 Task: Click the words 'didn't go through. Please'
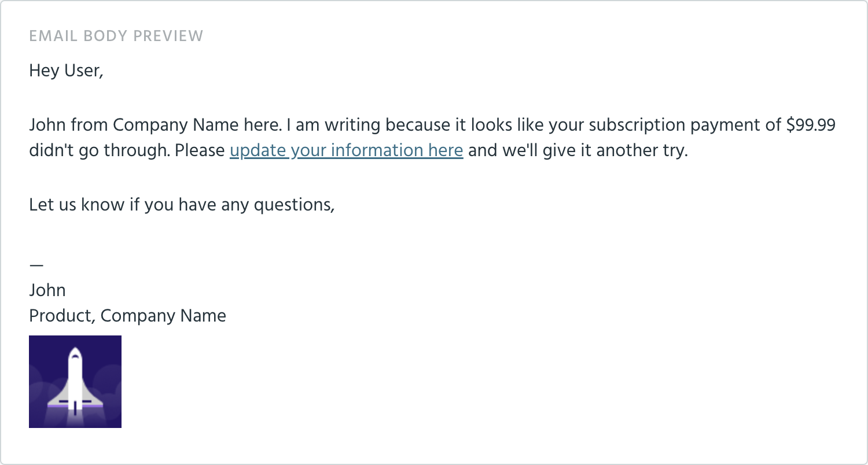click(x=127, y=150)
